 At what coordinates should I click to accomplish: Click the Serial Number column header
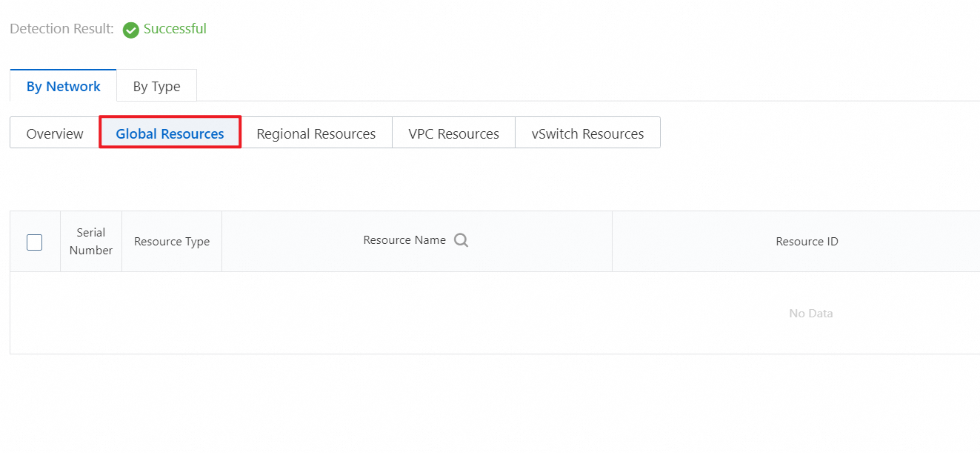point(91,242)
